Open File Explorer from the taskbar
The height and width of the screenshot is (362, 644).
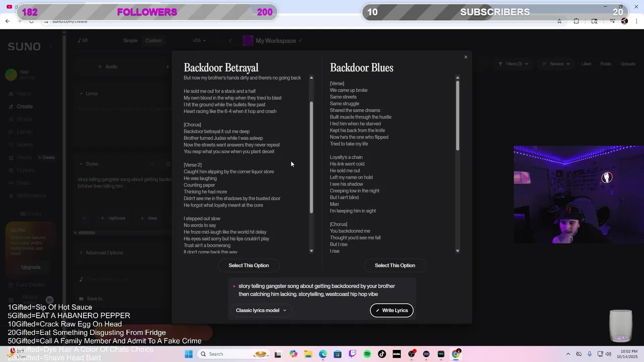(x=308, y=354)
